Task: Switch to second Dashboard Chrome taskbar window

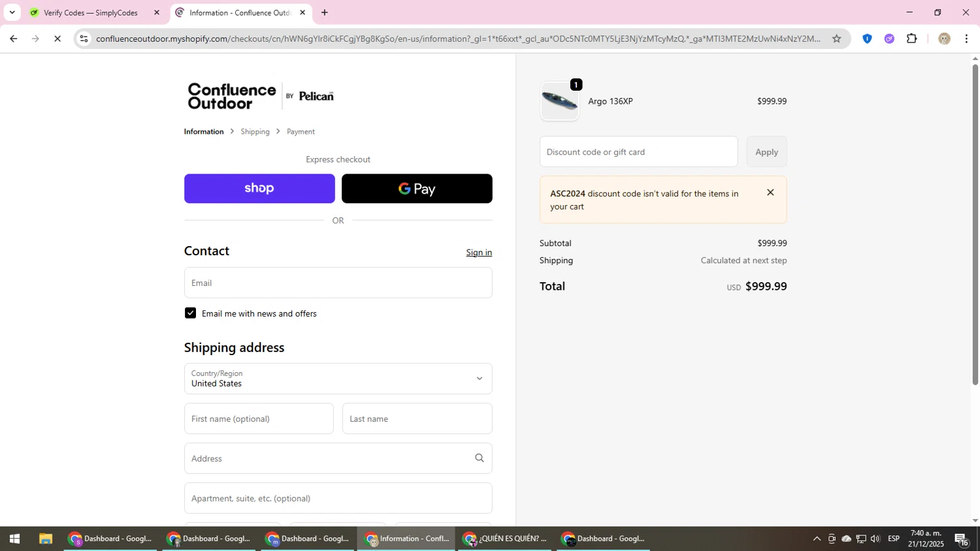Action: click(x=209, y=539)
